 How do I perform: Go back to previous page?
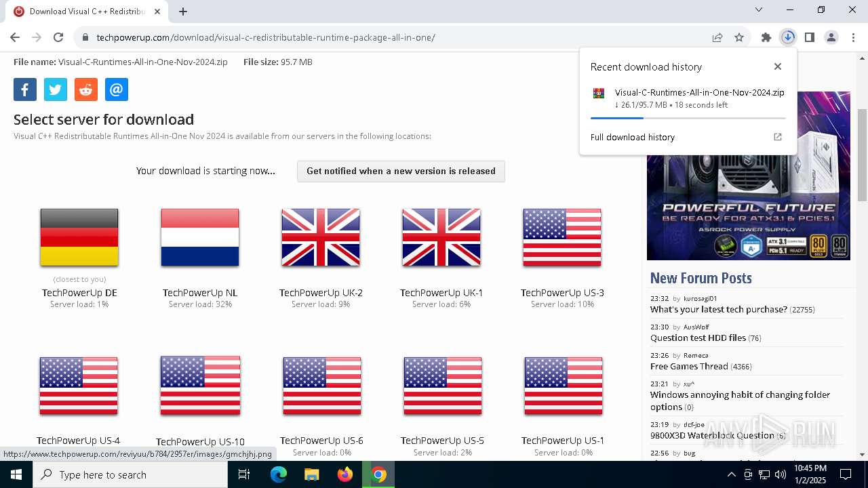coord(15,37)
